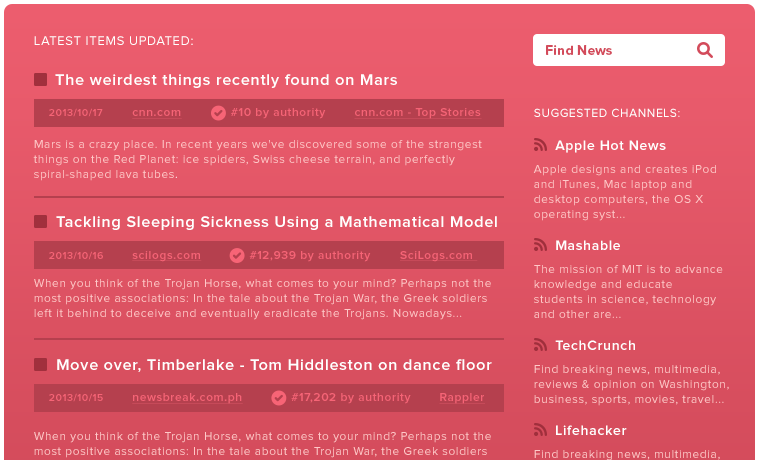Open the Tackling Sleeping Sickness article
The height and width of the screenshot is (460, 759).
click(x=276, y=222)
